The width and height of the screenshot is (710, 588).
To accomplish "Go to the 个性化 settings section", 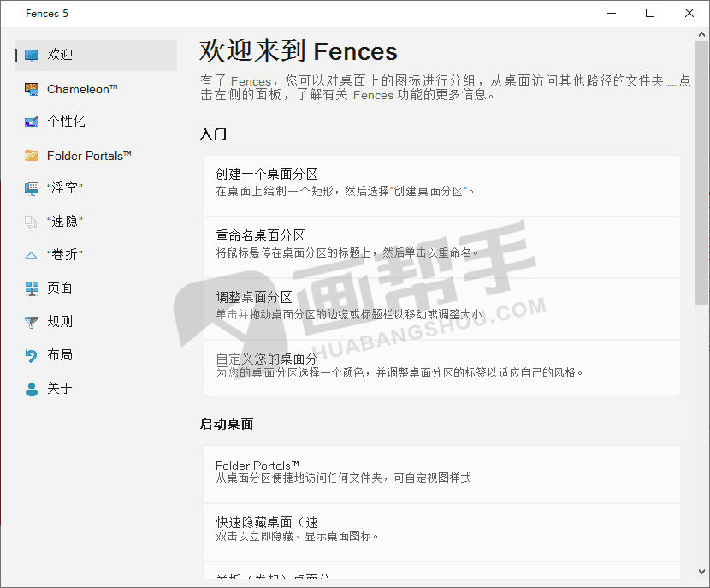I will click(x=66, y=122).
